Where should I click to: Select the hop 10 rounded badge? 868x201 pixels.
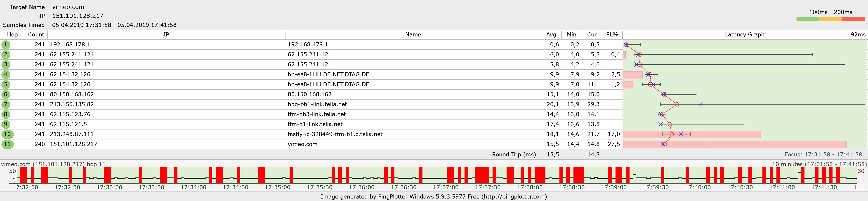click(7, 134)
